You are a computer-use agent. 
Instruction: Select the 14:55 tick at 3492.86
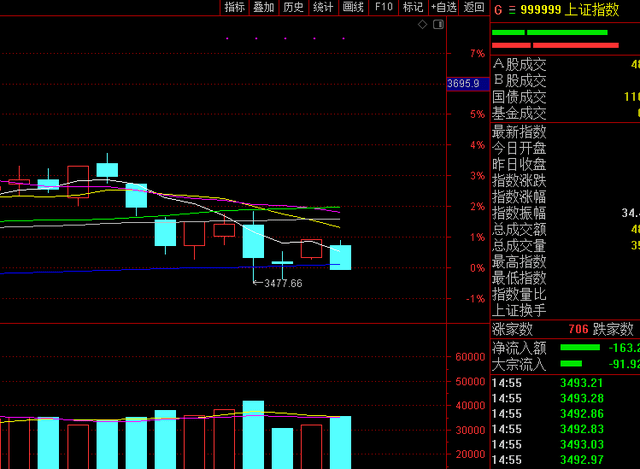click(x=565, y=414)
